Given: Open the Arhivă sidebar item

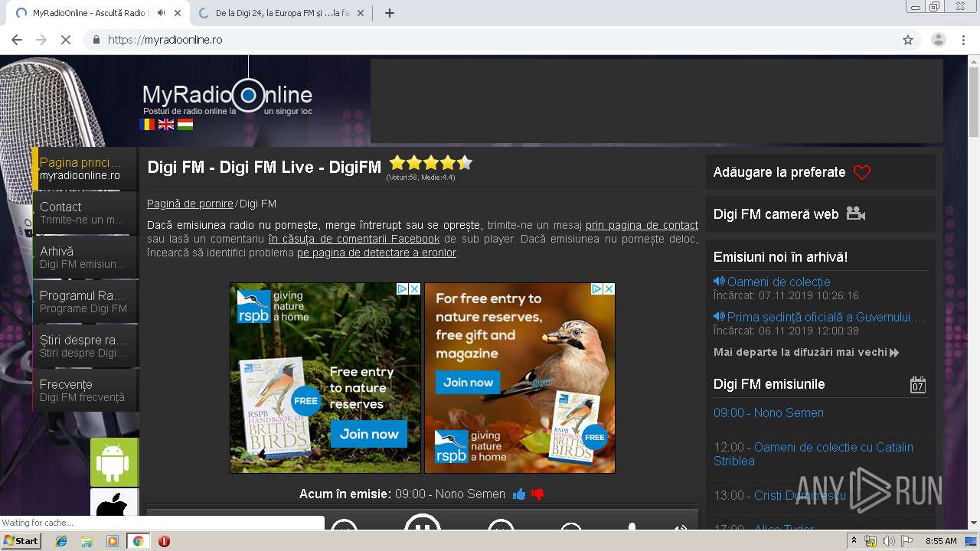Looking at the screenshot, I should (85, 257).
